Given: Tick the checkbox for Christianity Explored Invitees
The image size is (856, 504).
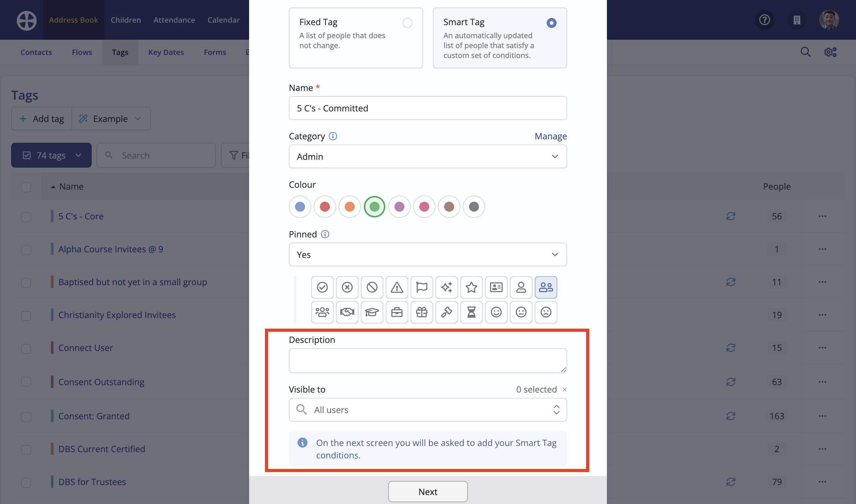Looking at the screenshot, I should coord(26,316).
